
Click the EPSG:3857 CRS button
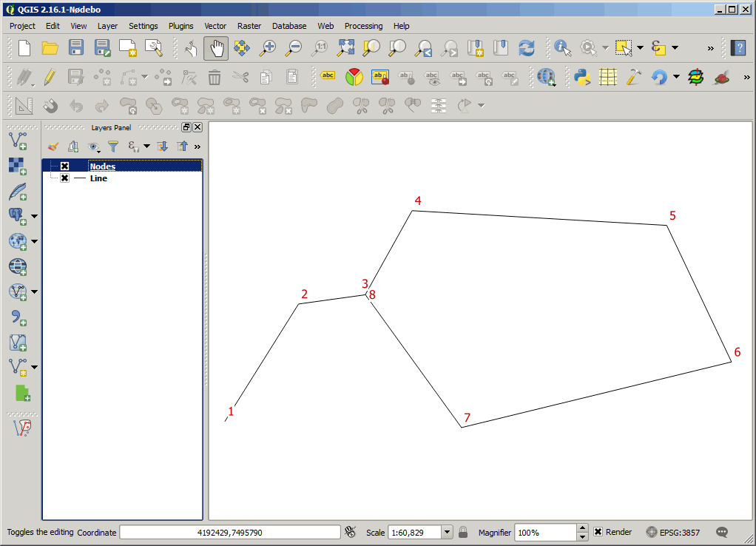675,532
